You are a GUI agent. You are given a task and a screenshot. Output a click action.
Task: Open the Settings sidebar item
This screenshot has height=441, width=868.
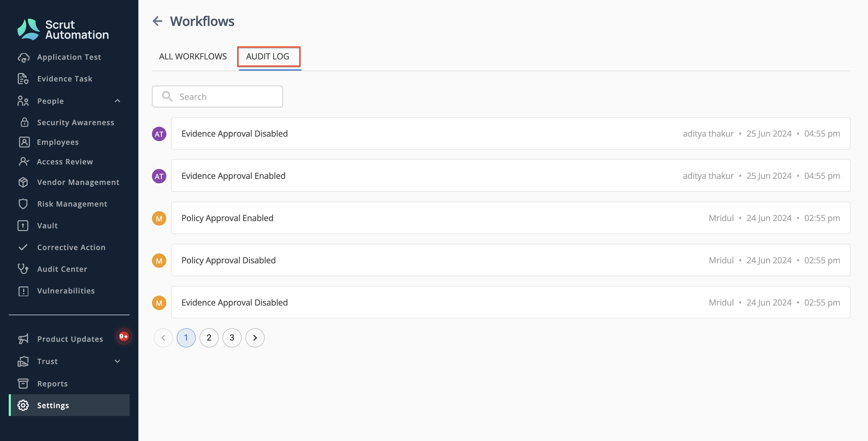[69, 405]
